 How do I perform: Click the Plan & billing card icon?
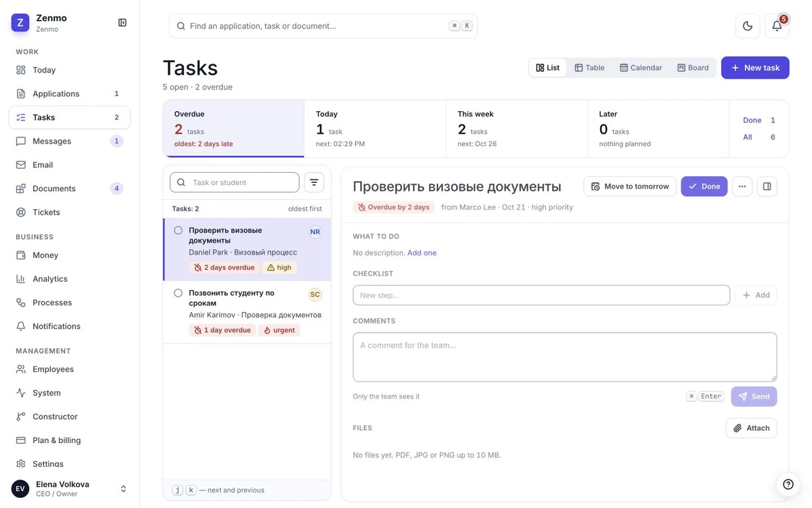click(21, 440)
